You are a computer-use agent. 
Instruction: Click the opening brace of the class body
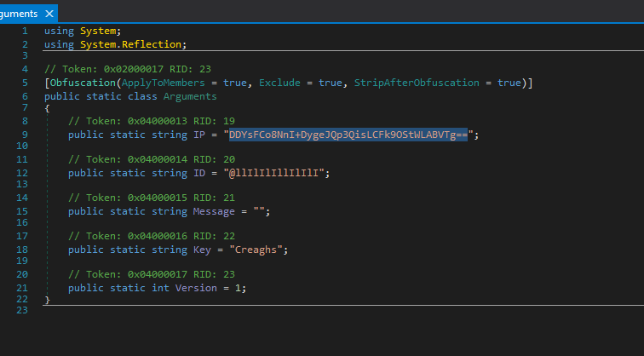point(47,108)
